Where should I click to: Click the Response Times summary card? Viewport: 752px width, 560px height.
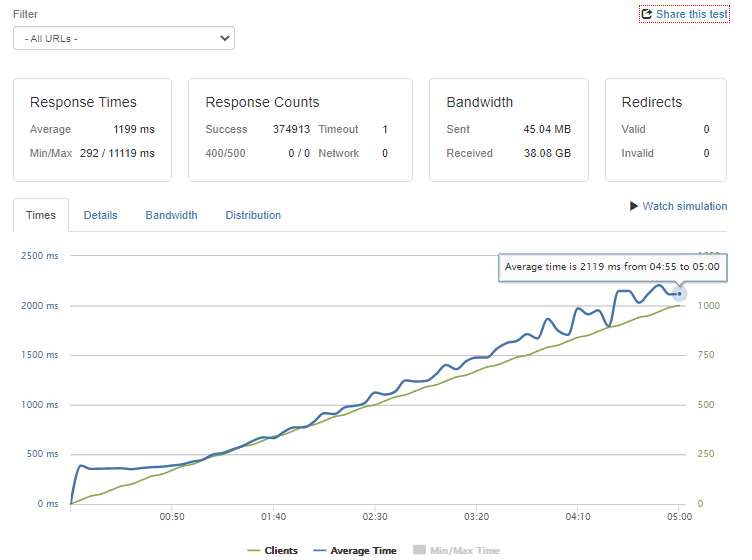[92, 130]
